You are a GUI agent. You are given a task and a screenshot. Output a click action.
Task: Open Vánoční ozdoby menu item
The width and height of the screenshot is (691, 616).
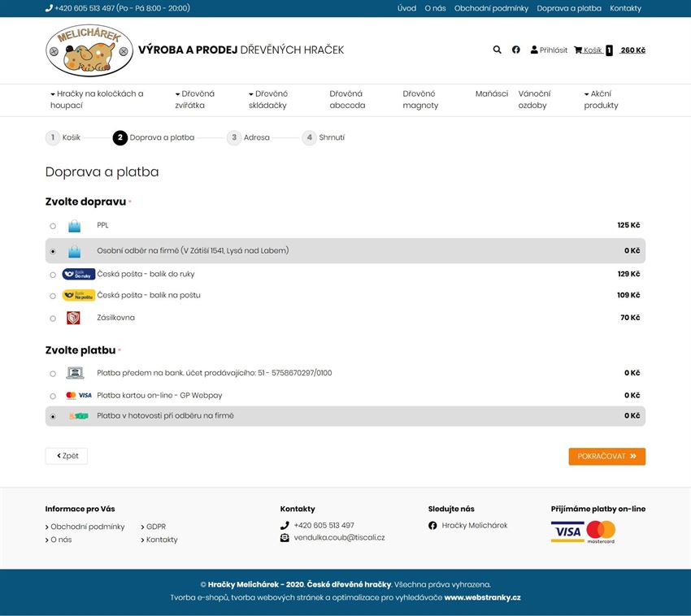(x=534, y=100)
